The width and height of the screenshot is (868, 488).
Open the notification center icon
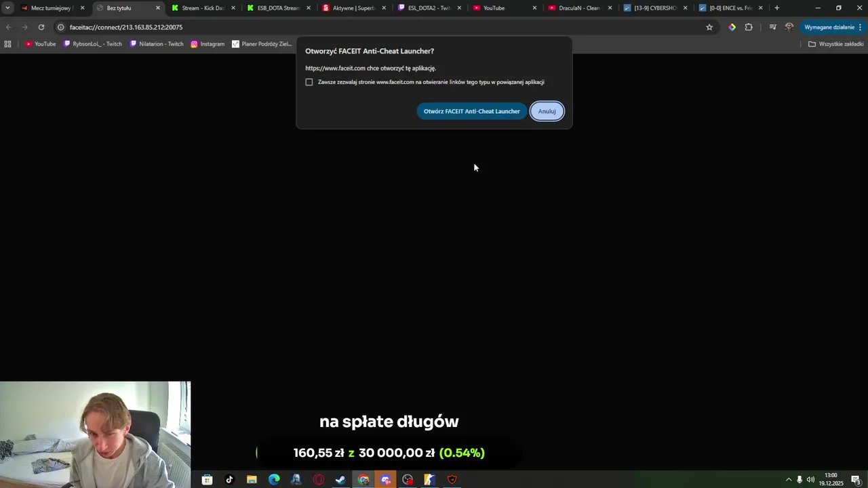[x=856, y=480]
